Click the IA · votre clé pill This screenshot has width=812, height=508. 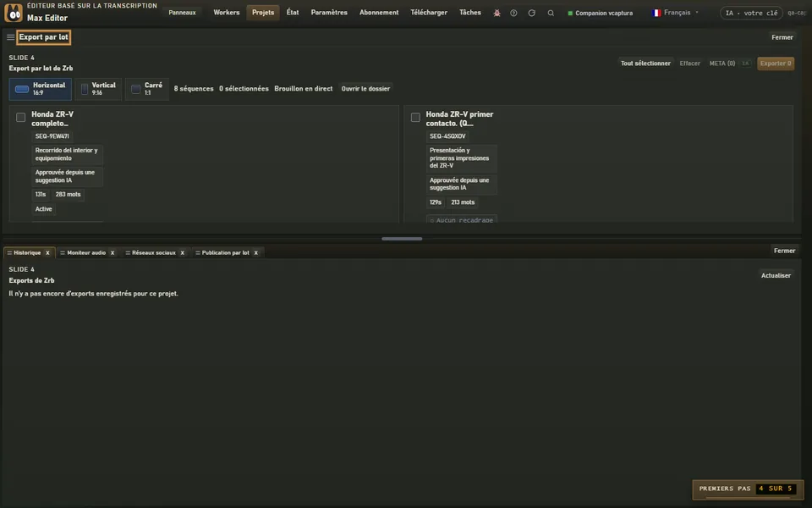coord(751,13)
